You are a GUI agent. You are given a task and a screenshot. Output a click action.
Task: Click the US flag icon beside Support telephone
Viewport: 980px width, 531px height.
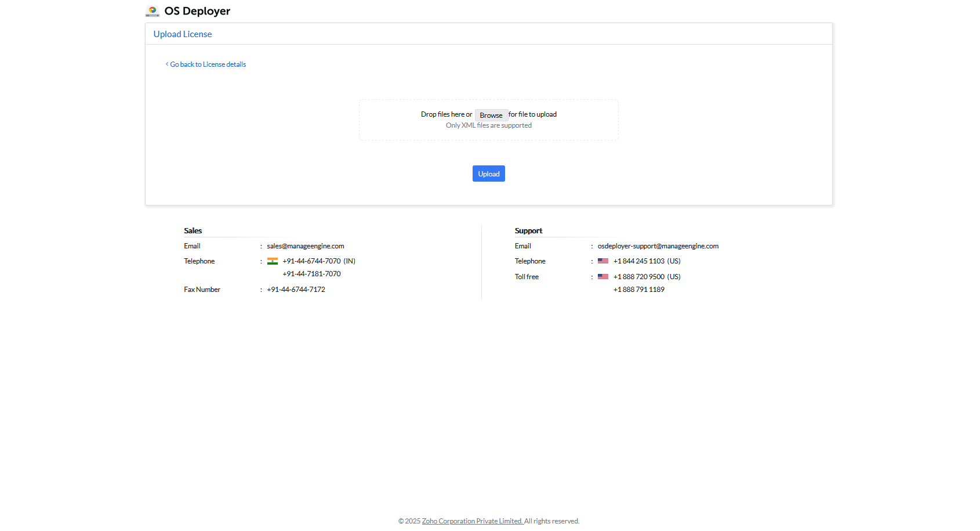pos(602,261)
